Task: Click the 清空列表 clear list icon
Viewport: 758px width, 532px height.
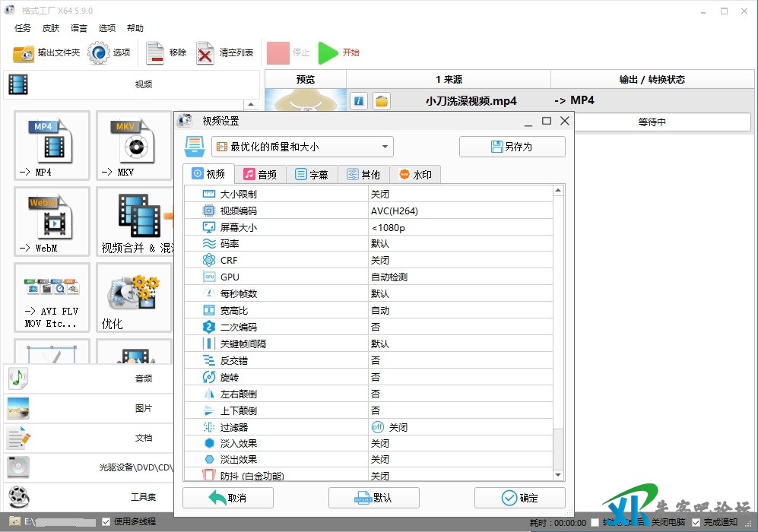Action: [x=205, y=53]
